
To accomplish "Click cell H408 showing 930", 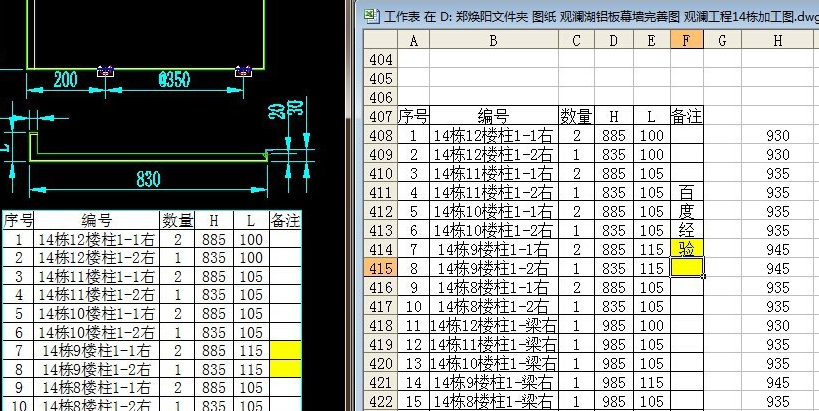I will [777, 135].
